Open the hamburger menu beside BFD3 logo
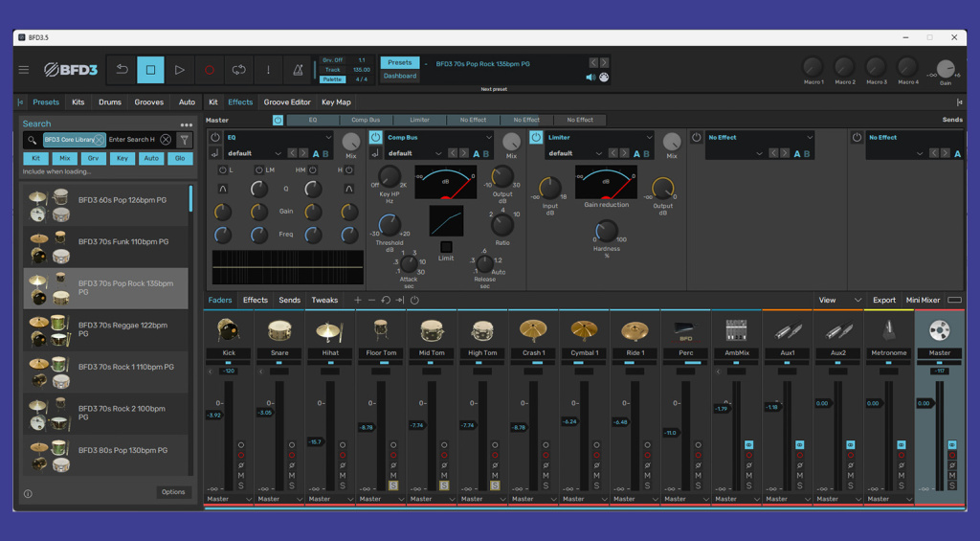 (x=24, y=70)
